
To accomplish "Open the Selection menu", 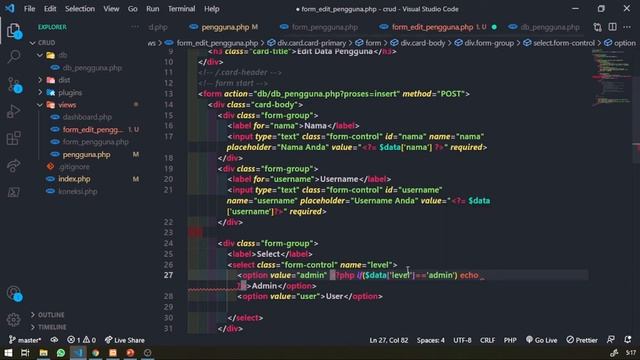I will (x=80, y=9).
